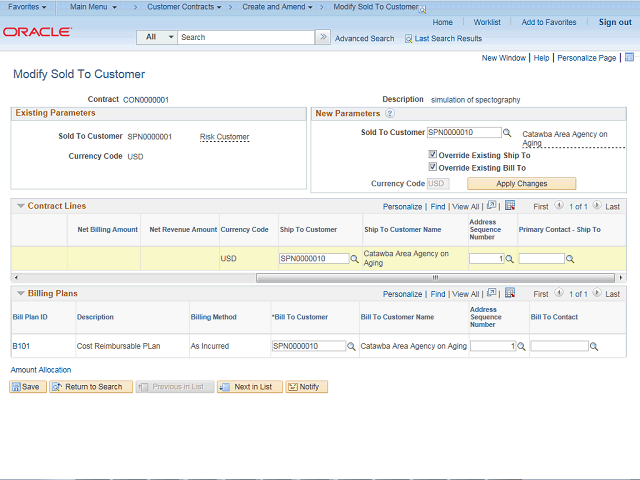Open the Amount Allocation link

[x=41, y=370]
